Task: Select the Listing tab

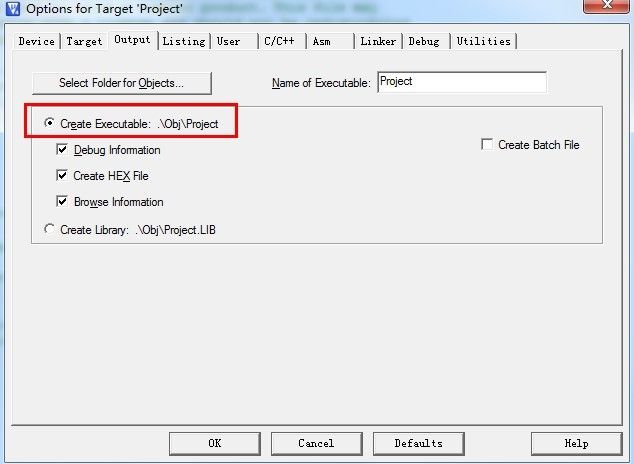Action: click(x=184, y=41)
